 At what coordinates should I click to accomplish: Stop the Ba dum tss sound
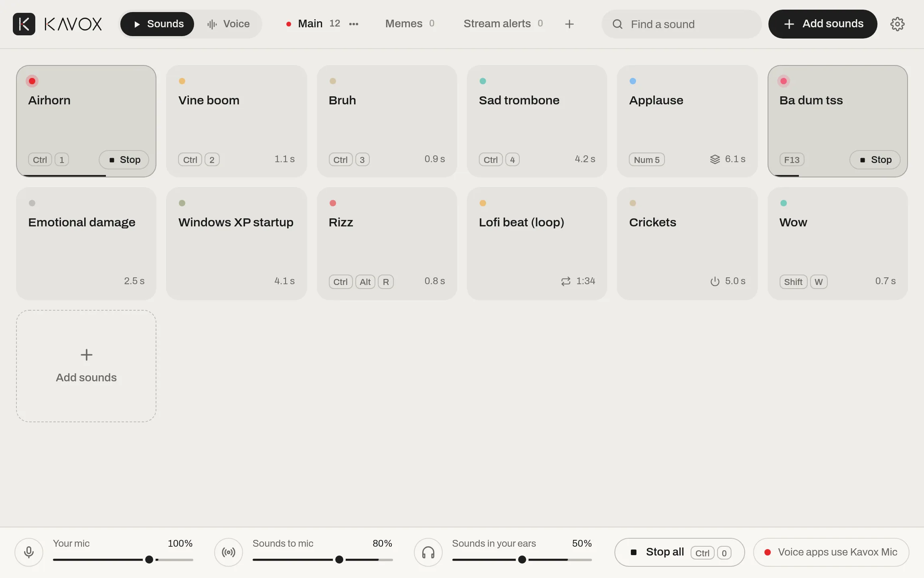tap(875, 160)
